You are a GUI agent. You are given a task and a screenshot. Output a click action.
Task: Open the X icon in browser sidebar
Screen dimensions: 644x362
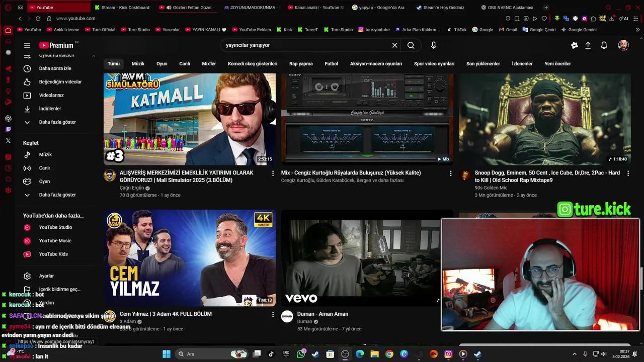(x=8, y=141)
